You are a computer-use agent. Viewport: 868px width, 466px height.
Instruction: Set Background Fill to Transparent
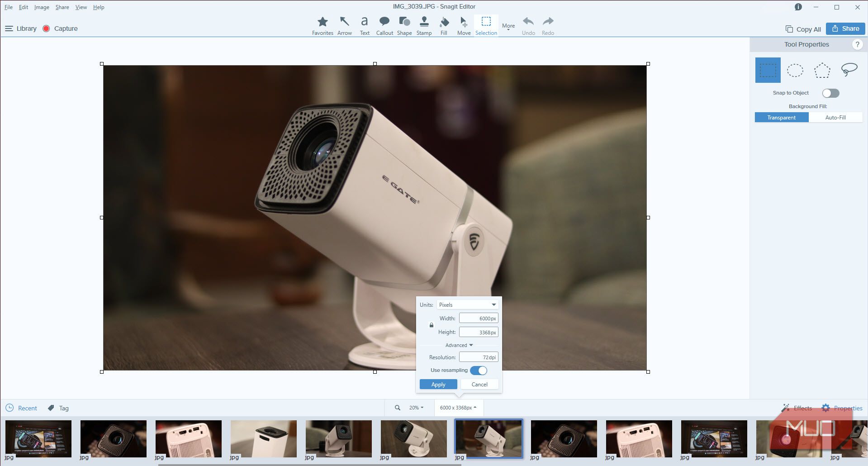pyautogui.click(x=782, y=117)
